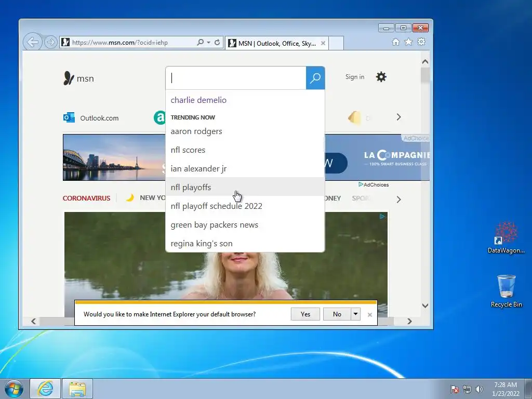The height and width of the screenshot is (399, 532).
Task: Expand the No button dropdown arrow
Action: [x=355, y=314]
